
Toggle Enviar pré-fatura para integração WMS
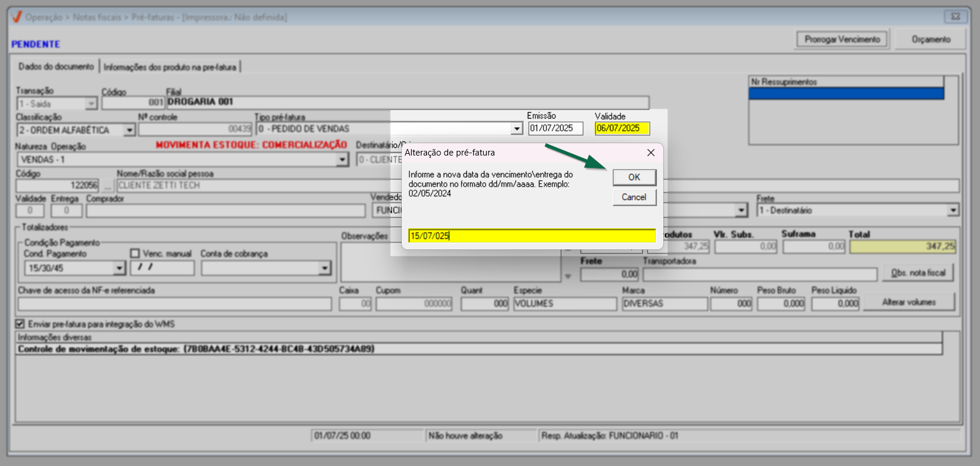click(20, 324)
